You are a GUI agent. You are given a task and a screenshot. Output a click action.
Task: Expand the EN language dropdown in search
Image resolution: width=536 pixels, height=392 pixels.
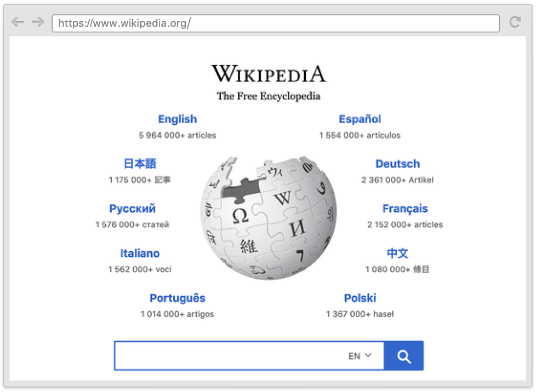[x=360, y=356]
